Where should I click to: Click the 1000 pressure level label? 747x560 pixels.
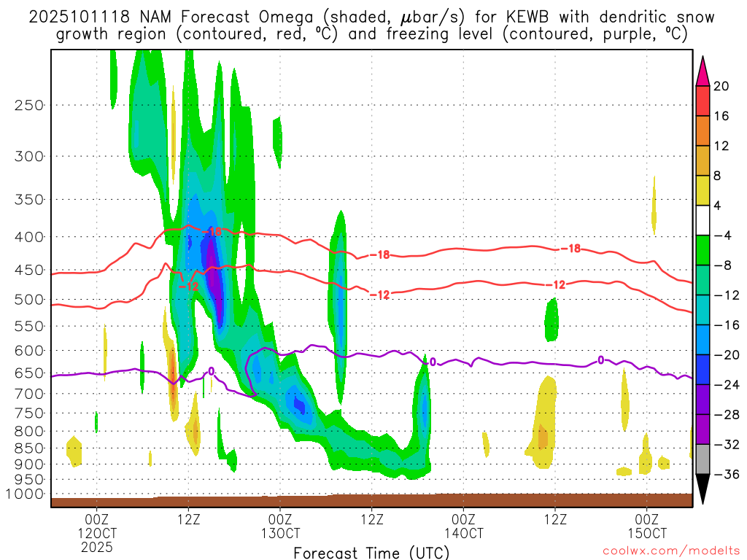[25, 494]
